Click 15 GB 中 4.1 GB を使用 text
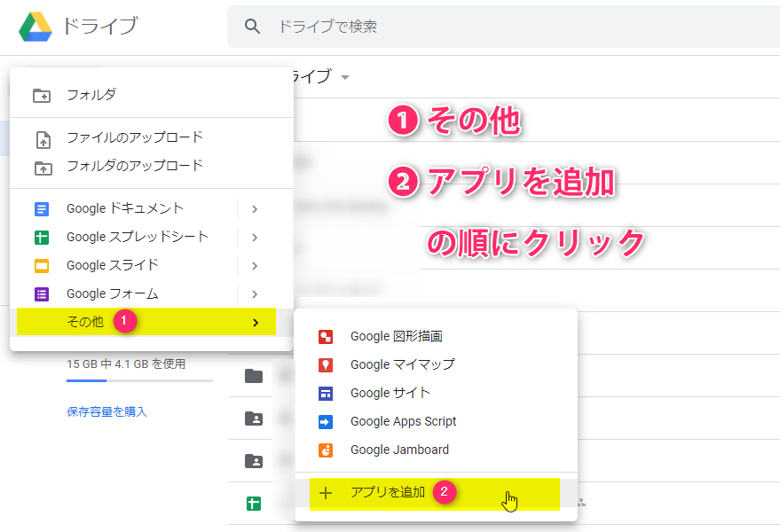780x532 pixels. [x=126, y=364]
